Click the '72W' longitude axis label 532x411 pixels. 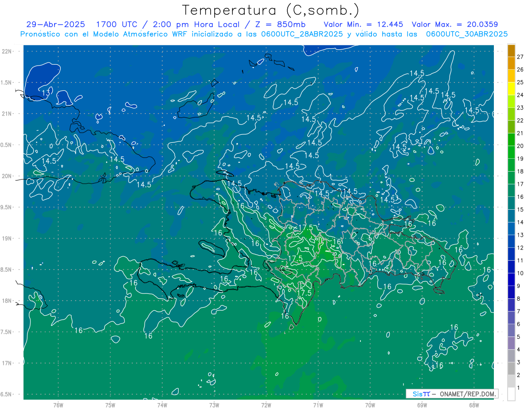pyautogui.click(x=266, y=405)
